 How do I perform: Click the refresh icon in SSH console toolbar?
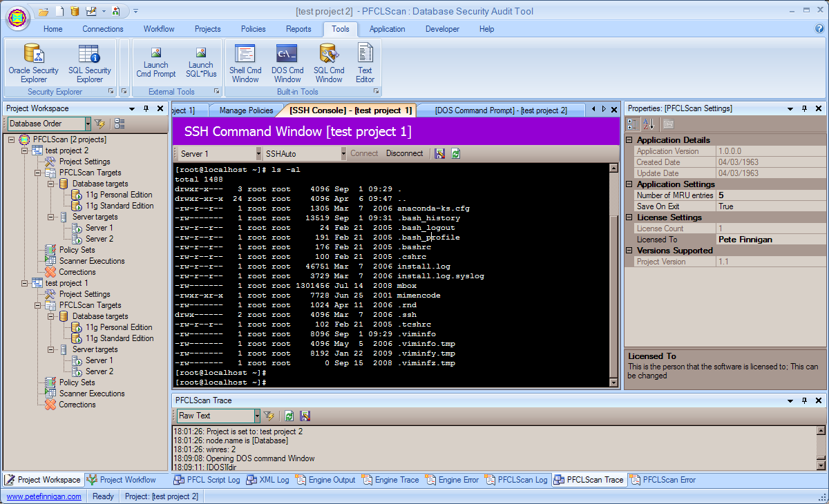click(456, 153)
